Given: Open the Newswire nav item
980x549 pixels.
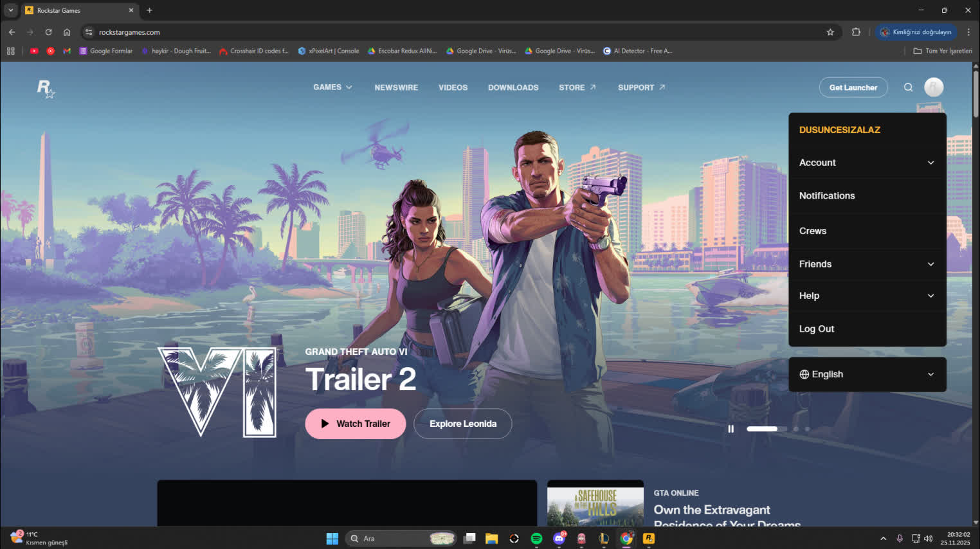Looking at the screenshot, I should tap(396, 87).
